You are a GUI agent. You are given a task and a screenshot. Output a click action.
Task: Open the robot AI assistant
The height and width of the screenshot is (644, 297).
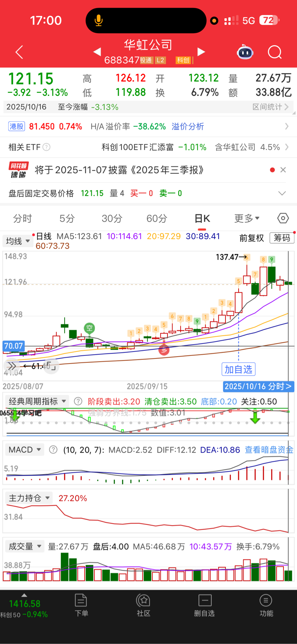point(245,52)
